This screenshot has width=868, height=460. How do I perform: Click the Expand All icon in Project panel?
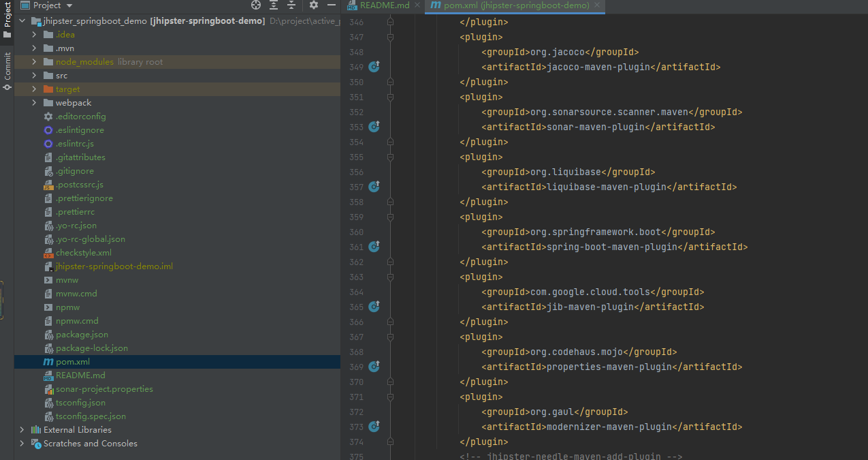point(274,5)
